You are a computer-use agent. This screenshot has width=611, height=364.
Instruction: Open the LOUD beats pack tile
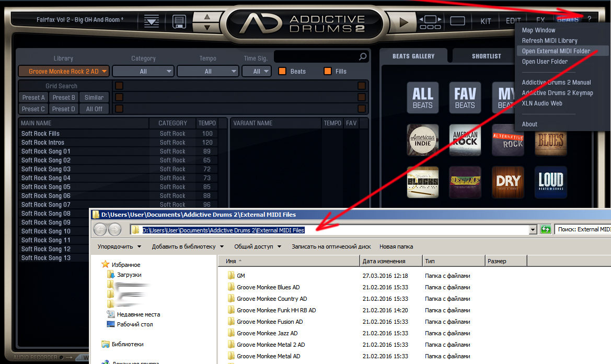point(550,182)
